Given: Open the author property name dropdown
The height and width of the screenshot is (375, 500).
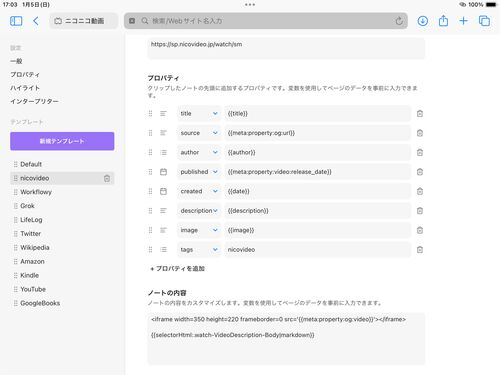Looking at the screenshot, I should 199,152.
